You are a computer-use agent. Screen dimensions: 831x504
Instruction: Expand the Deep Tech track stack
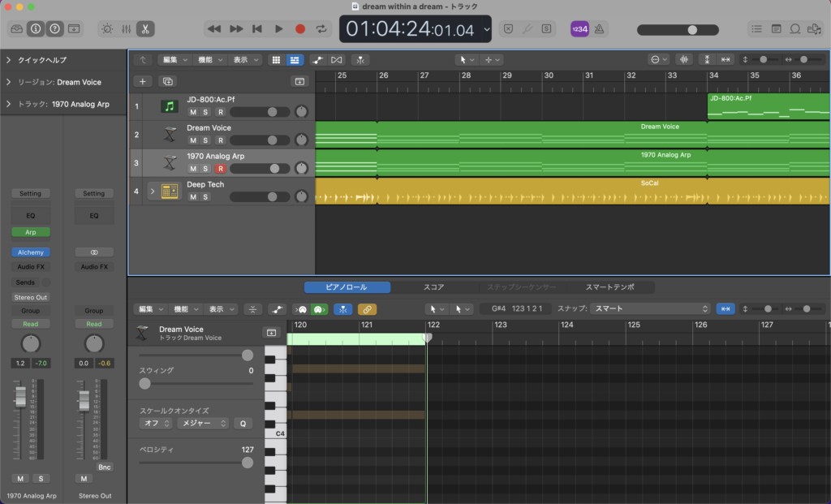[151, 192]
